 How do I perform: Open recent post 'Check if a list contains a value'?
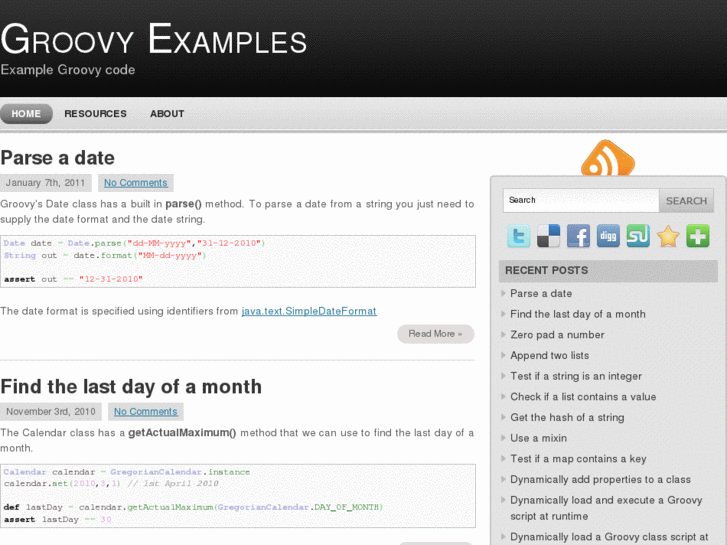tap(583, 397)
